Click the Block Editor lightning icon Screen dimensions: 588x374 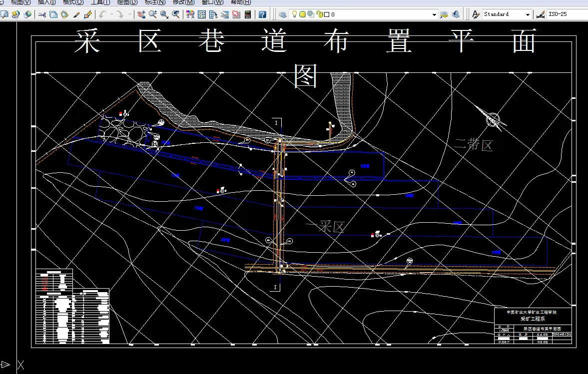[88, 14]
